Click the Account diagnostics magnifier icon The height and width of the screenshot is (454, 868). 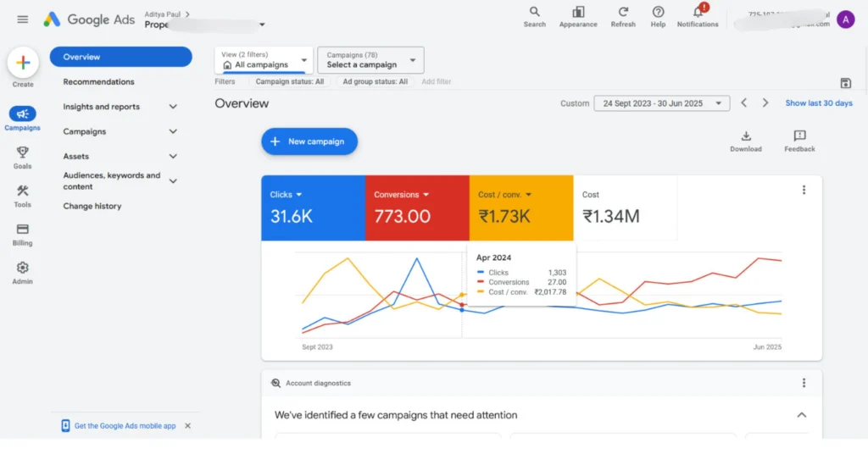pyautogui.click(x=275, y=383)
